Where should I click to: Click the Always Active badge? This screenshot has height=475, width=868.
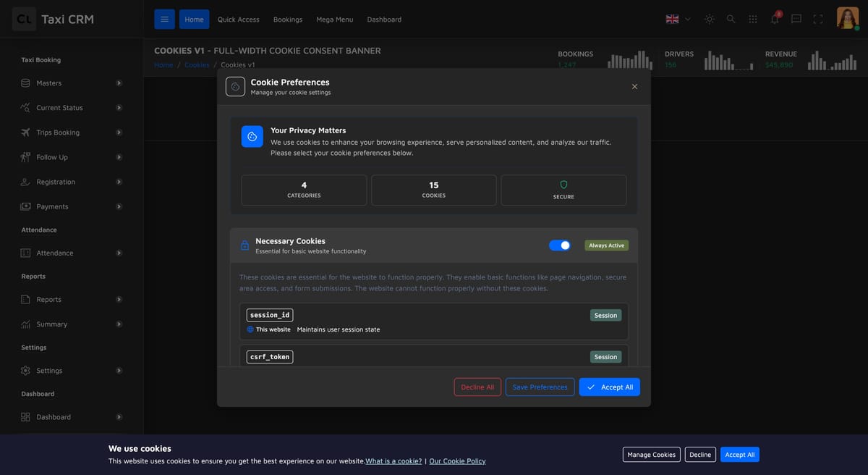click(607, 245)
